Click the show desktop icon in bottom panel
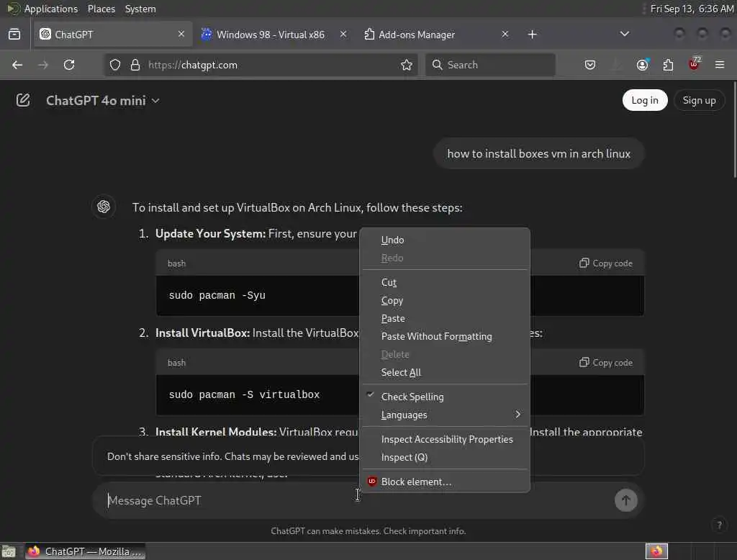The width and height of the screenshot is (737, 560). [x=9, y=551]
